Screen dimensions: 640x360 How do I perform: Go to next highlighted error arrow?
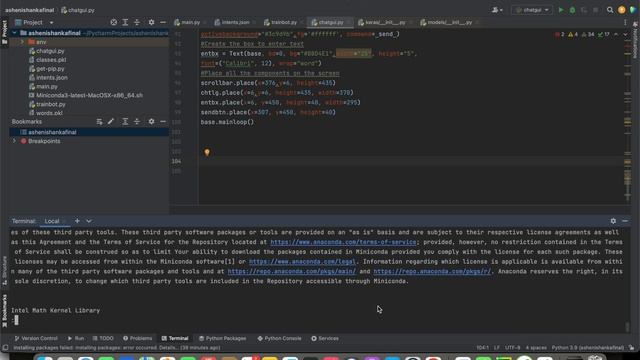point(625,34)
